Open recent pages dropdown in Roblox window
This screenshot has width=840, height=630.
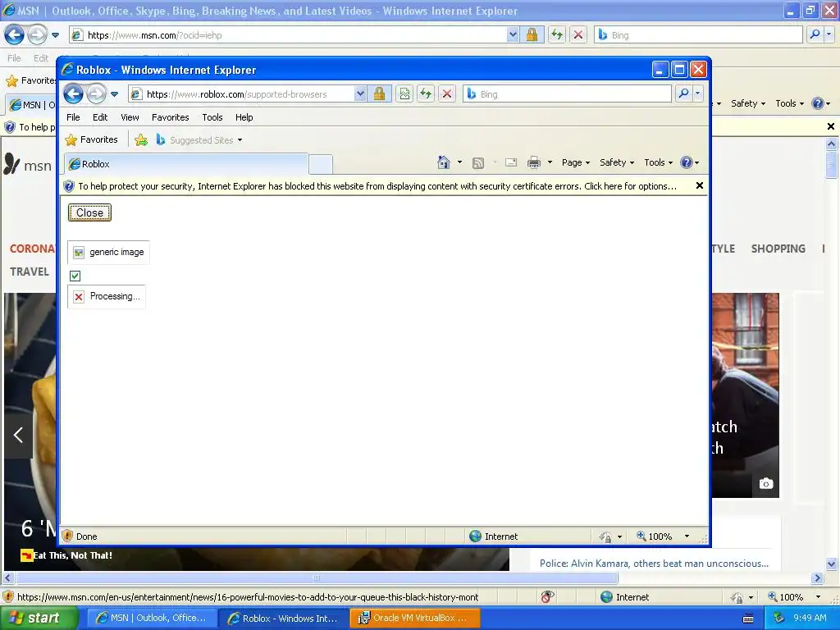point(114,94)
